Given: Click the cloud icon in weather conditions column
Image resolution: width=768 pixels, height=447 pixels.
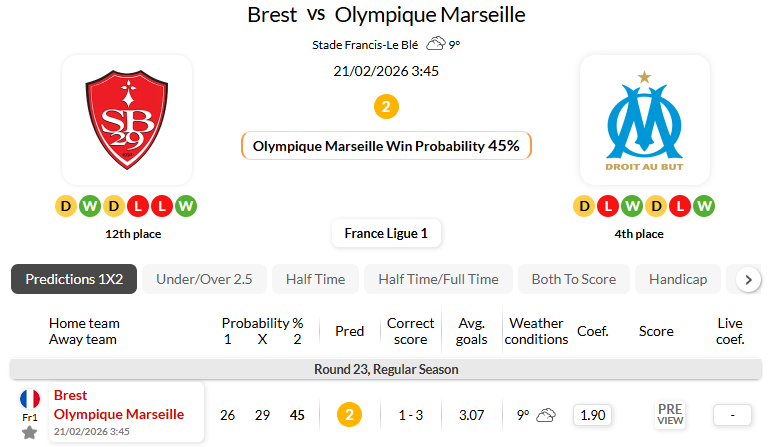Looking at the screenshot, I should click(x=546, y=414).
